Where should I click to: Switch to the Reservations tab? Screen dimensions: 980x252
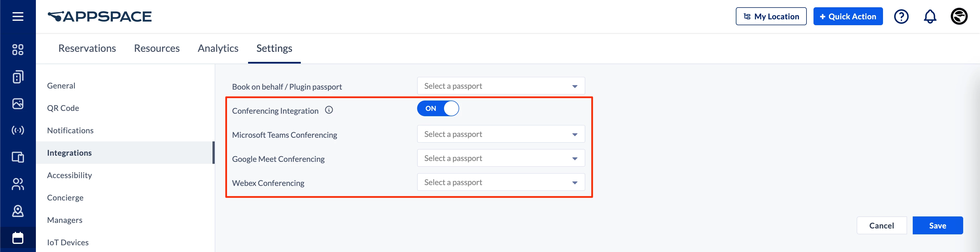(x=87, y=48)
